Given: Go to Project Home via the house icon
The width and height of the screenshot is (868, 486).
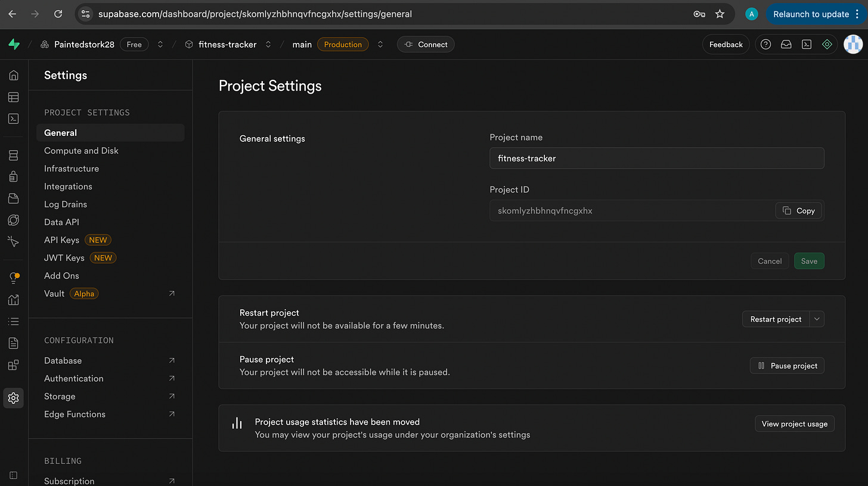Looking at the screenshot, I should pos(13,76).
